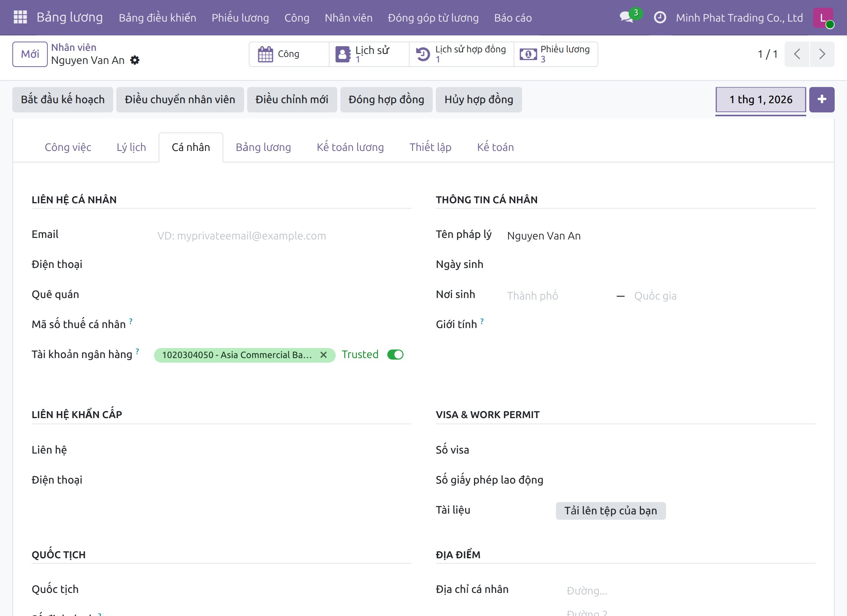Switch to the Kế toán lương tab
The height and width of the screenshot is (616, 847).
coord(350,147)
